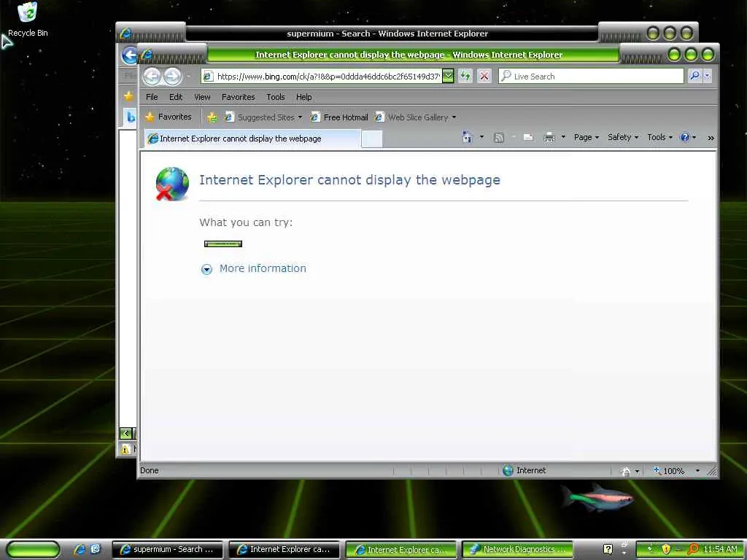Open the Print options dropdown arrow
The width and height of the screenshot is (747, 560).
[x=563, y=137]
